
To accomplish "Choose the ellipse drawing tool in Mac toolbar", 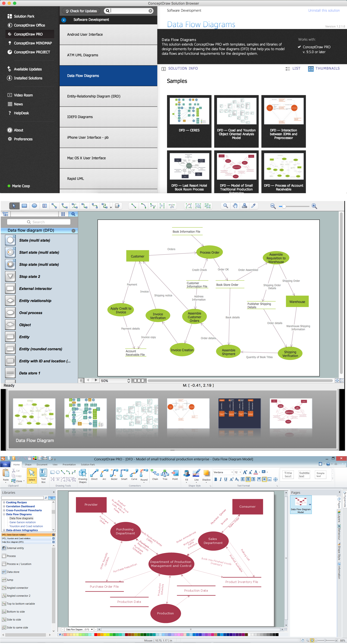I will 34,206.
